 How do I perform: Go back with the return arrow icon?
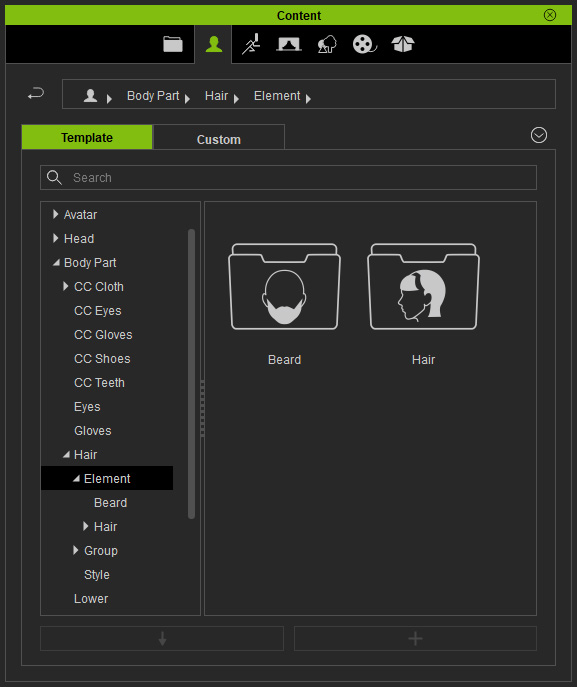(36, 94)
